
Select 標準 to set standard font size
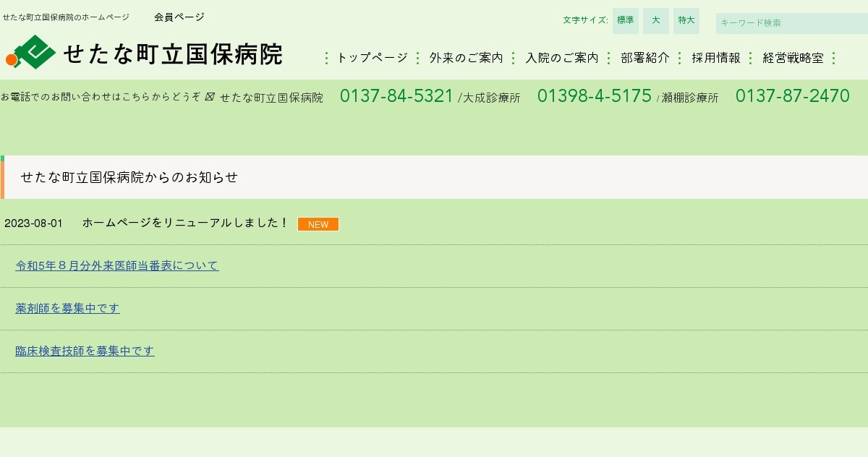point(625,20)
